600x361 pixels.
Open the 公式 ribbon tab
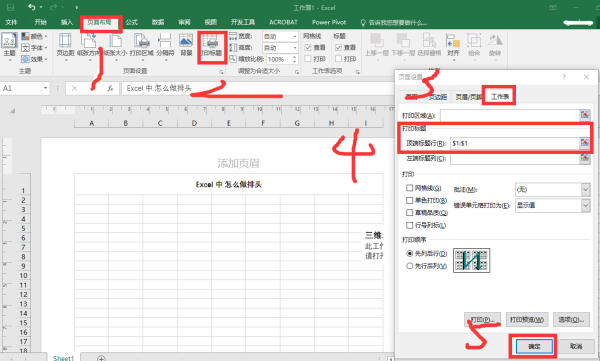(132, 22)
